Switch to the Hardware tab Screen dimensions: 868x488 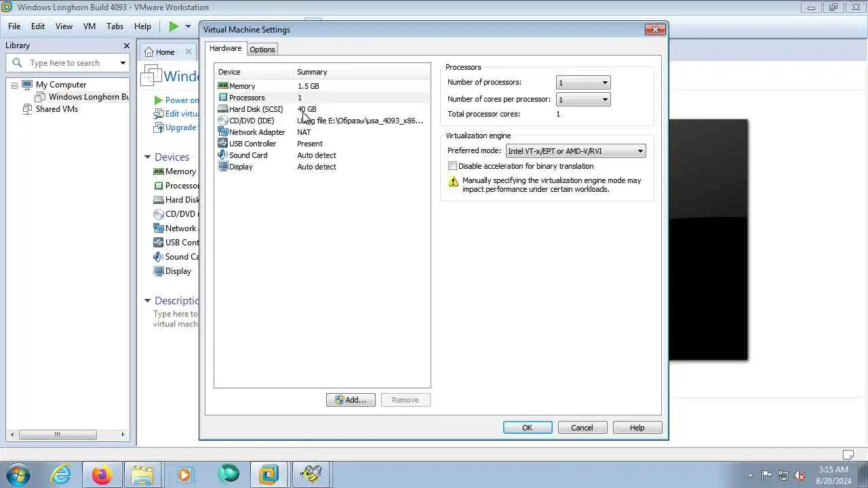(x=225, y=49)
